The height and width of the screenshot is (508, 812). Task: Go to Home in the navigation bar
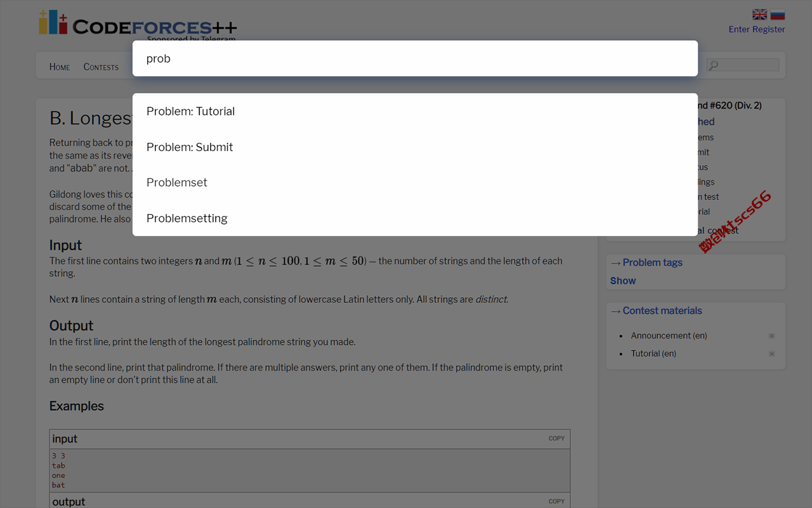[60, 67]
